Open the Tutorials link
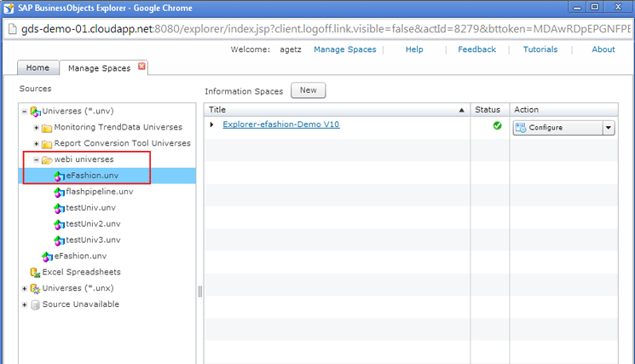This screenshot has width=635, height=364. [540, 49]
